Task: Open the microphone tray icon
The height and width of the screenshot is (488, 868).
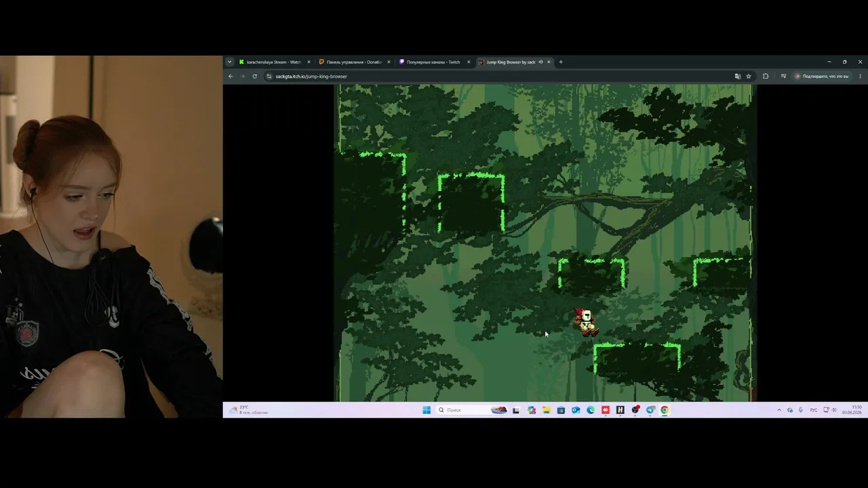Action: pos(801,410)
